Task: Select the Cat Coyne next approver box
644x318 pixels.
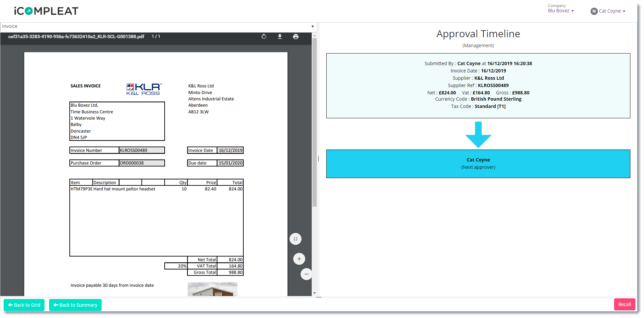Action: (478, 164)
